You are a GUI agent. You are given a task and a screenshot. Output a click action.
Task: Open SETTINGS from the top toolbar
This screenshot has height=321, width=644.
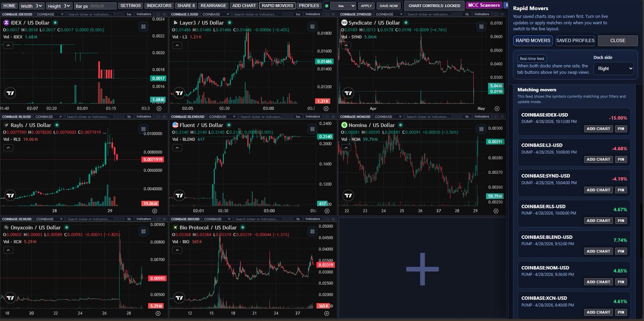pos(130,5)
